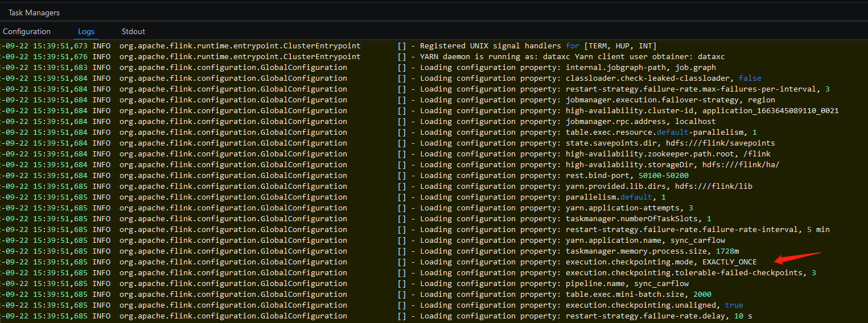Click the high-availability.zookeeper.path.root line
Image resolution: width=868 pixels, height=323 pixels.
tap(385, 154)
